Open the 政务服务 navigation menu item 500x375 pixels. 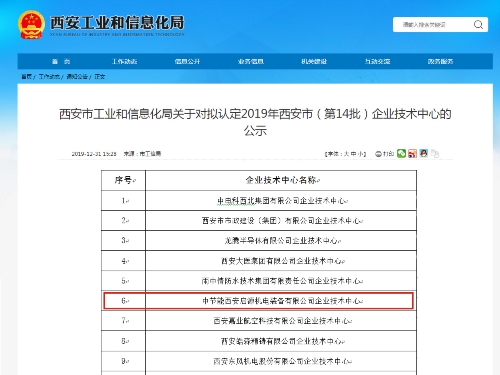click(440, 61)
